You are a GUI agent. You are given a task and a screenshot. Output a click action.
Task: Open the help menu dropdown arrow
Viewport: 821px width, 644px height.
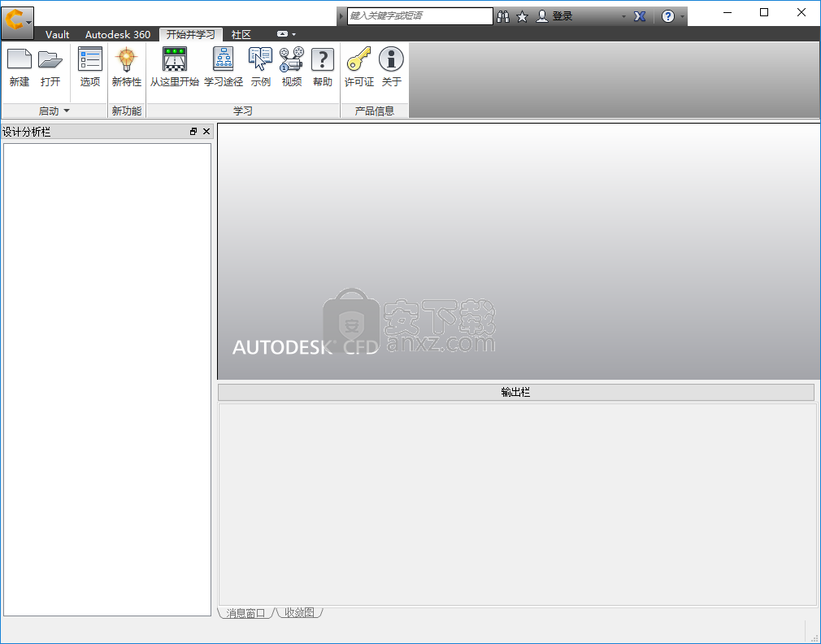pos(682,17)
